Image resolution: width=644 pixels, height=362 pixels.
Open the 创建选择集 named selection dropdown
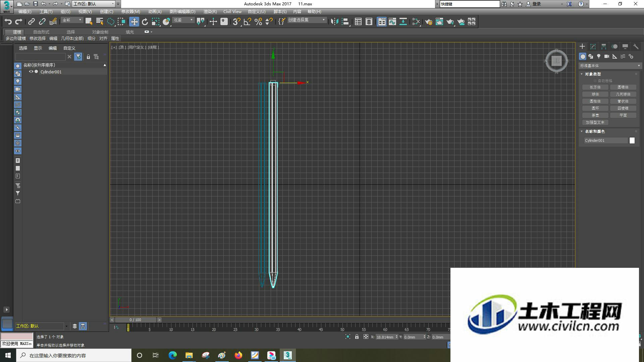point(307,20)
